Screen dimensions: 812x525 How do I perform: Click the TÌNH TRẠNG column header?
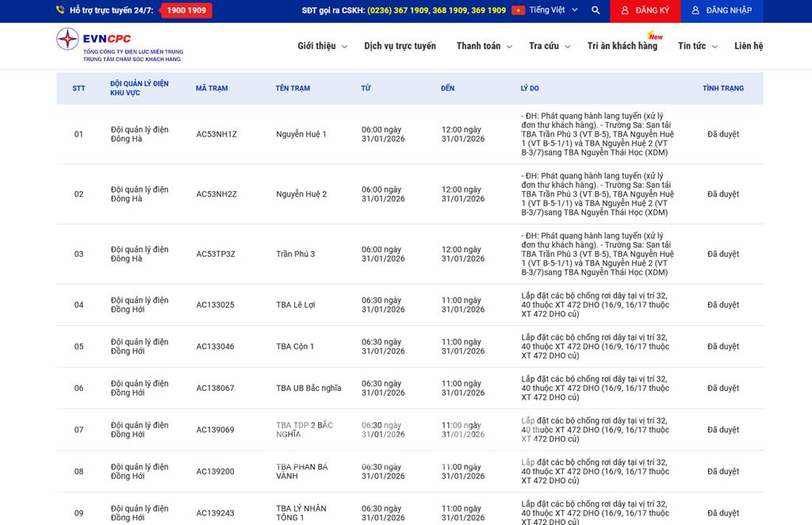pyautogui.click(x=722, y=88)
